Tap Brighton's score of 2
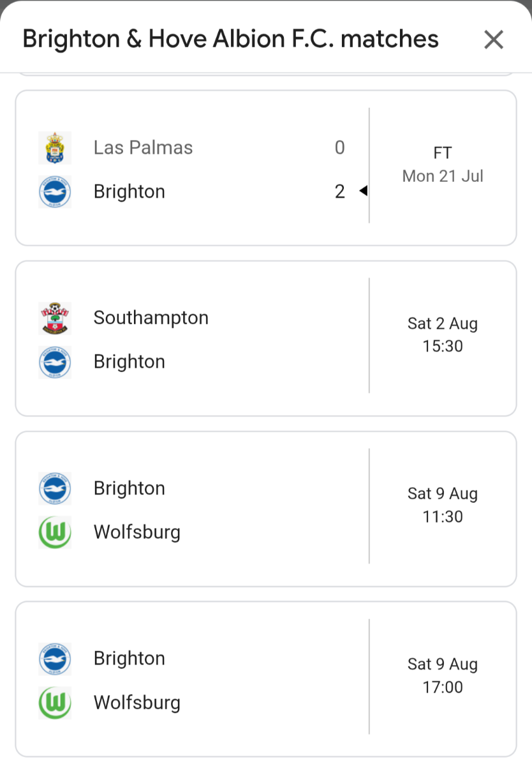The image size is (532, 766). [339, 191]
